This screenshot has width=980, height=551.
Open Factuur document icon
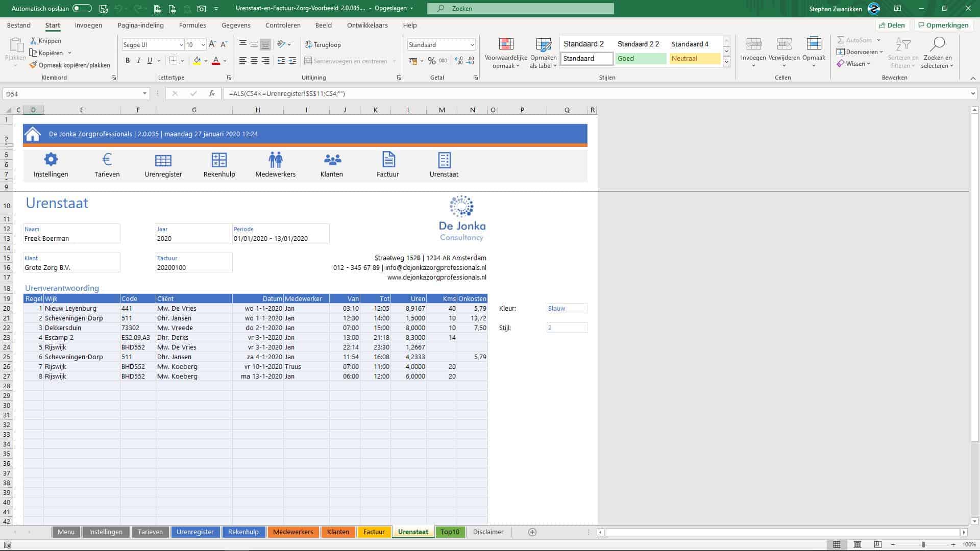tap(388, 160)
